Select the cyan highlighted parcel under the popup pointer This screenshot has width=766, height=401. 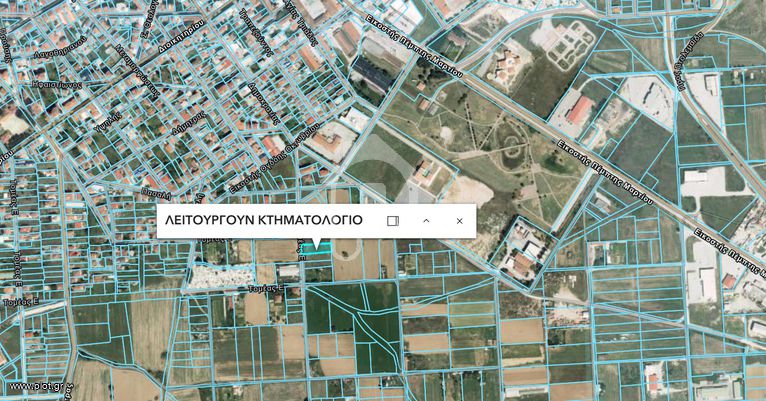point(316,249)
